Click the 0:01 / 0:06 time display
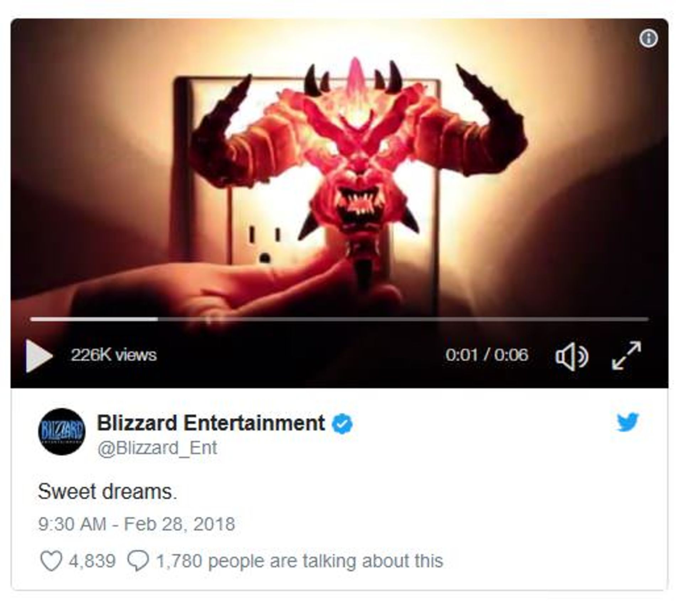 487,355
